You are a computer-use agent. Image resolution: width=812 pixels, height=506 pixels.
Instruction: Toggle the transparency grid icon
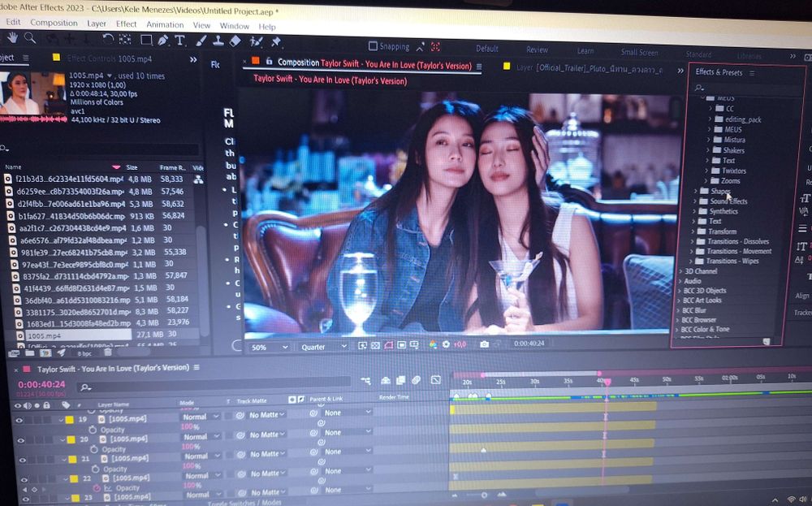(x=375, y=345)
